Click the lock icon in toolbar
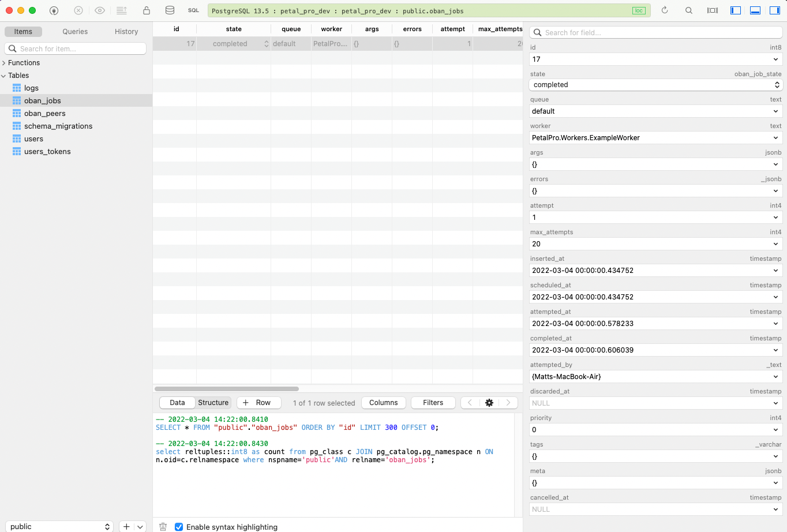787x532 pixels. click(147, 10)
